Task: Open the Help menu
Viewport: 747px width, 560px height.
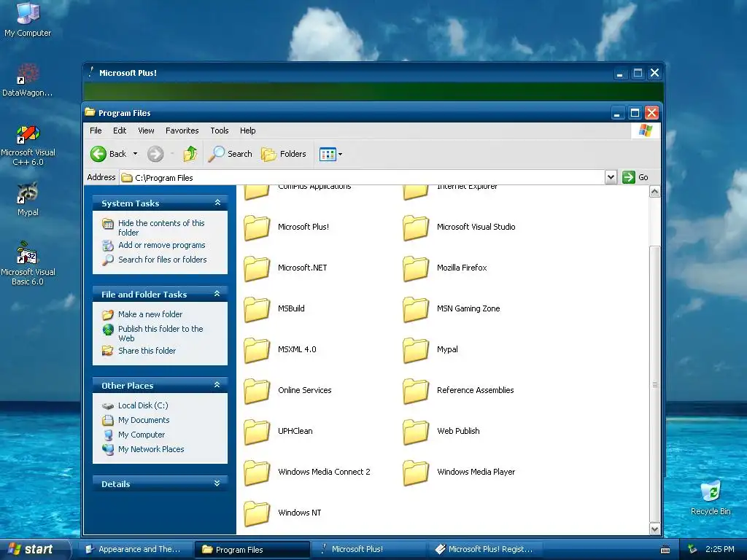Action: pyautogui.click(x=247, y=131)
